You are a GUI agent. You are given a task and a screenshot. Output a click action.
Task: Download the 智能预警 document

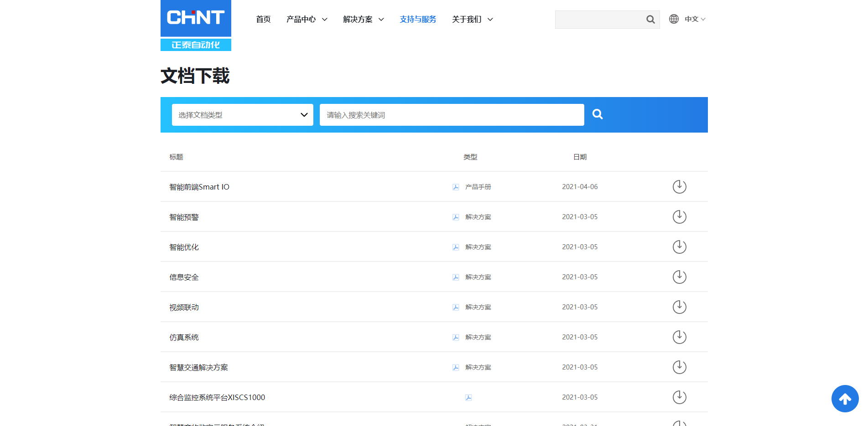(679, 217)
